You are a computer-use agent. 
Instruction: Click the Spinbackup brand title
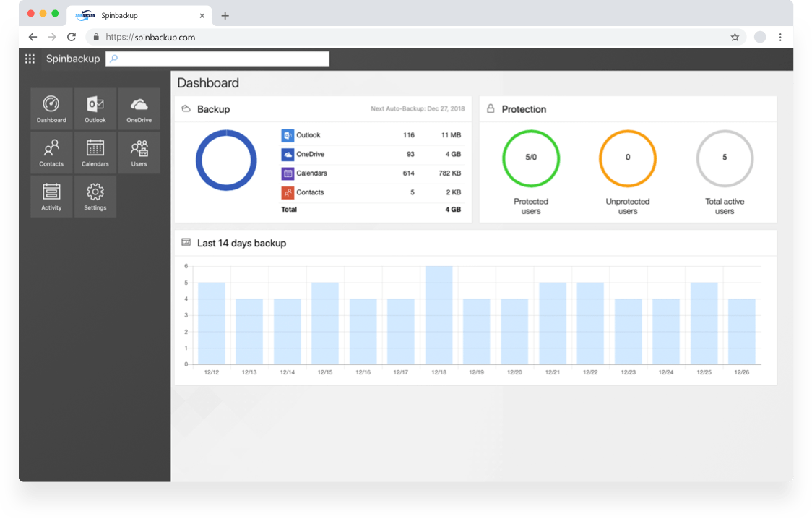tap(73, 59)
